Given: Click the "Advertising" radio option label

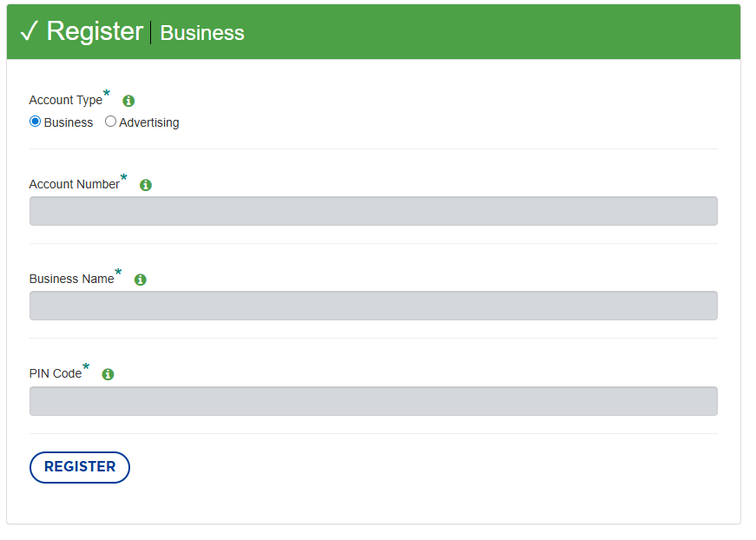Looking at the screenshot, I should 149,122.
